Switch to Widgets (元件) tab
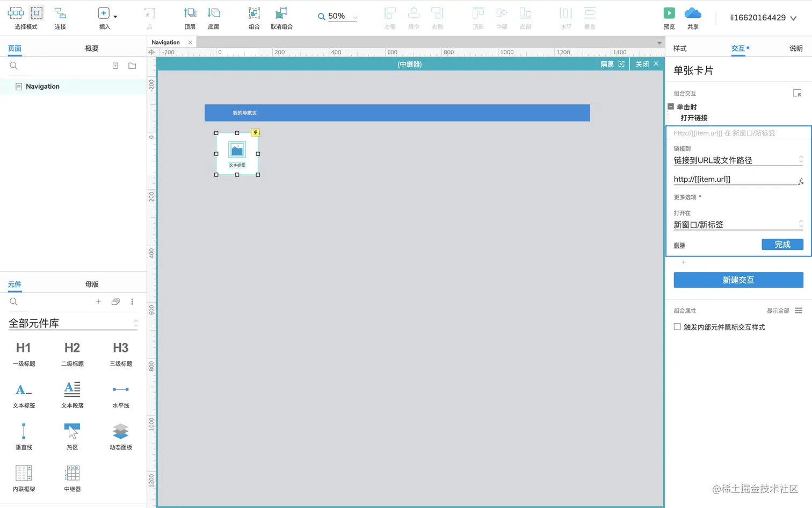 coord(15,284)
